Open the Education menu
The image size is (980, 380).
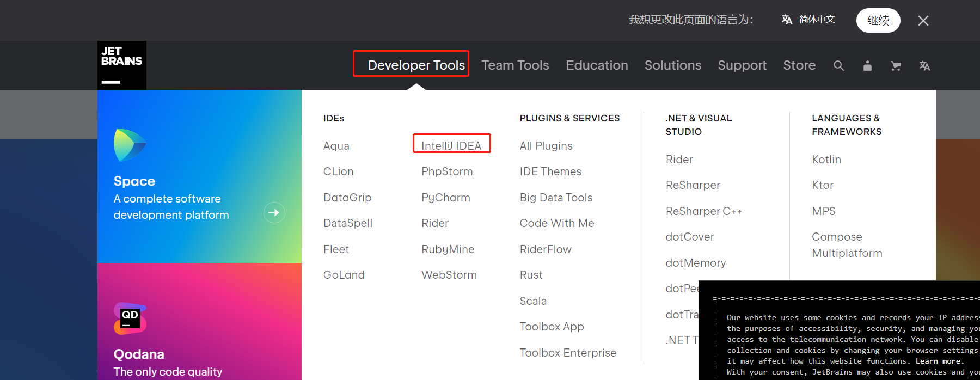pos(597,65)
